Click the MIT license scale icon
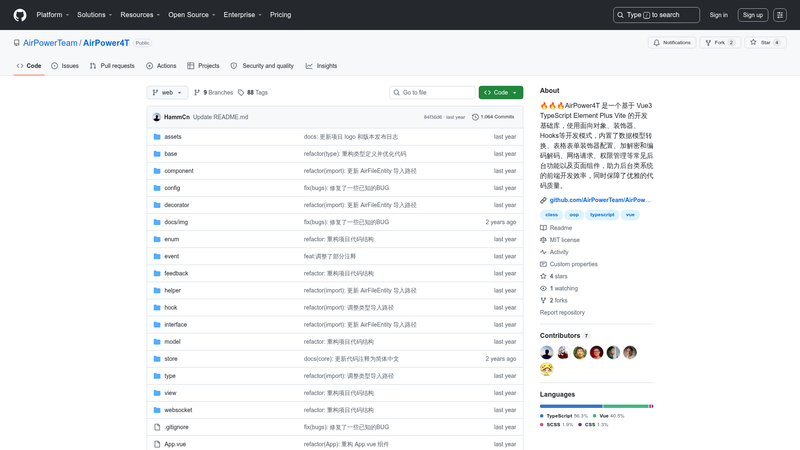This screenshot has height=450, width=800. [x=543, y=240]
